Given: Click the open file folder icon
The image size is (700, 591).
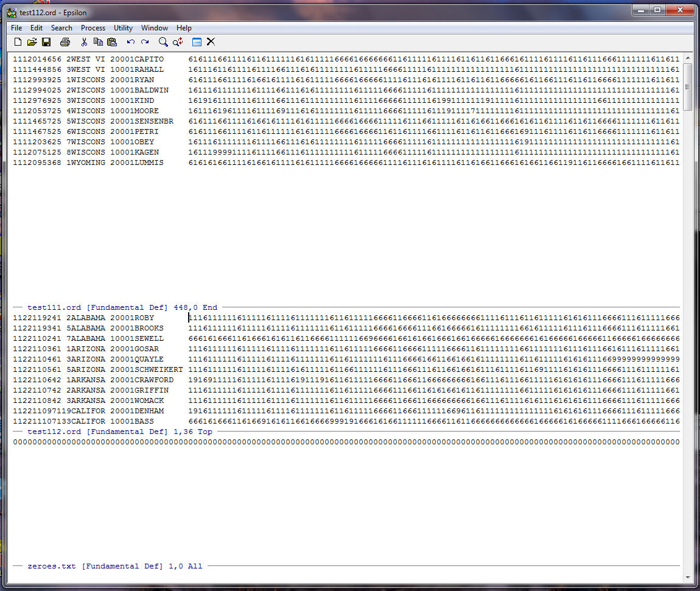Looking at the screenshot, I should tap(32, 42).
